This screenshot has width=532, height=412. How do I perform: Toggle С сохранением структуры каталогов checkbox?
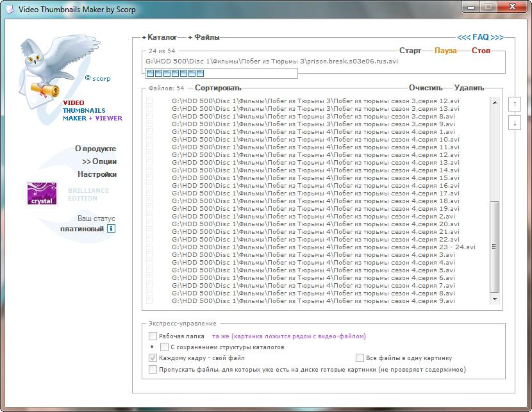point(164,347)
